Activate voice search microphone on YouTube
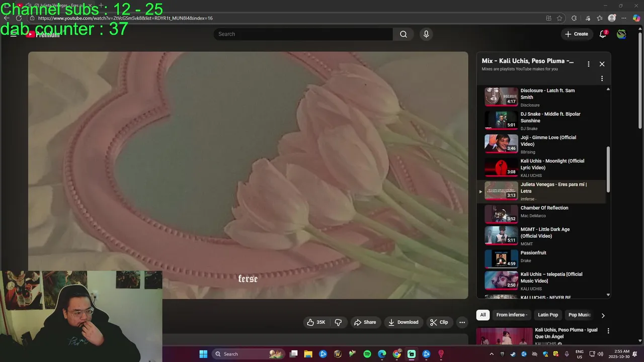 click(x=426, y=34)
